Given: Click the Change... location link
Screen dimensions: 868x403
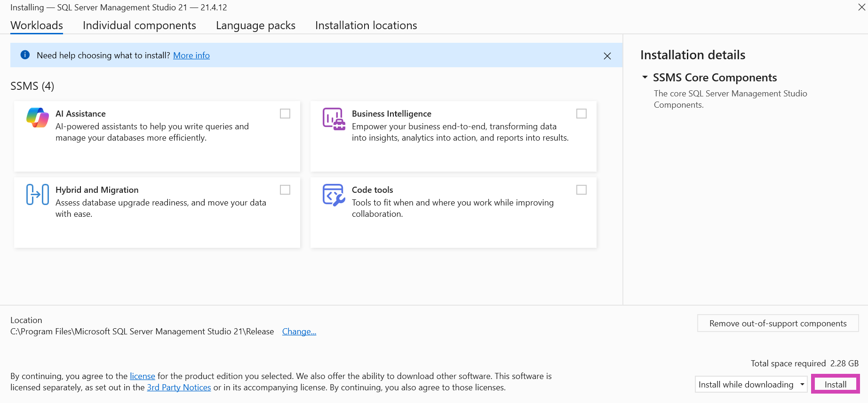Looking at the screenshot, I should point(299,332).
